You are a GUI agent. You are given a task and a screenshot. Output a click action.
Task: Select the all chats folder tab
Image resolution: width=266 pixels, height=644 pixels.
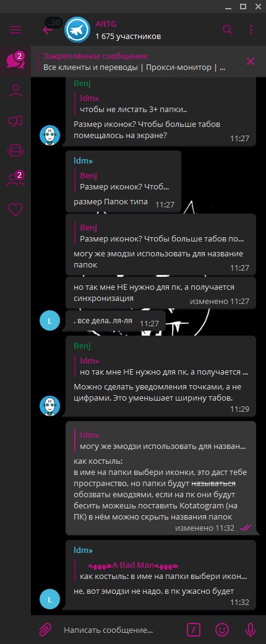tap(15, 61)
